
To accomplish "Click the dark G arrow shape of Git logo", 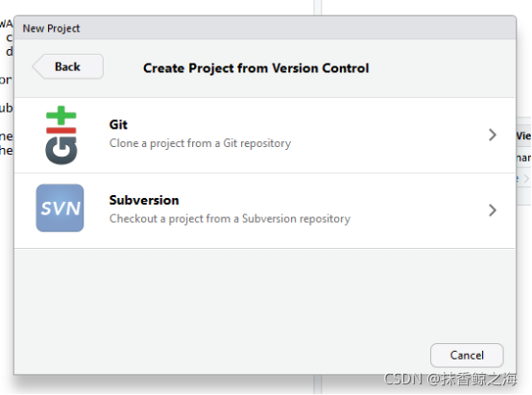I will tap(61, 151).
